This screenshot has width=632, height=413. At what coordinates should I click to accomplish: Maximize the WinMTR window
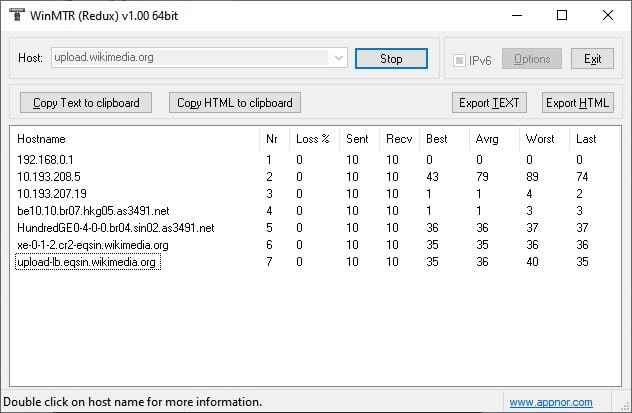pyautogui.click(x=561, y=15)
